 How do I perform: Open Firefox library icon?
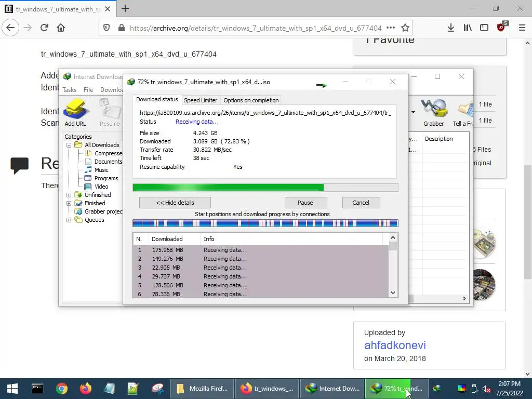point(468,28)
